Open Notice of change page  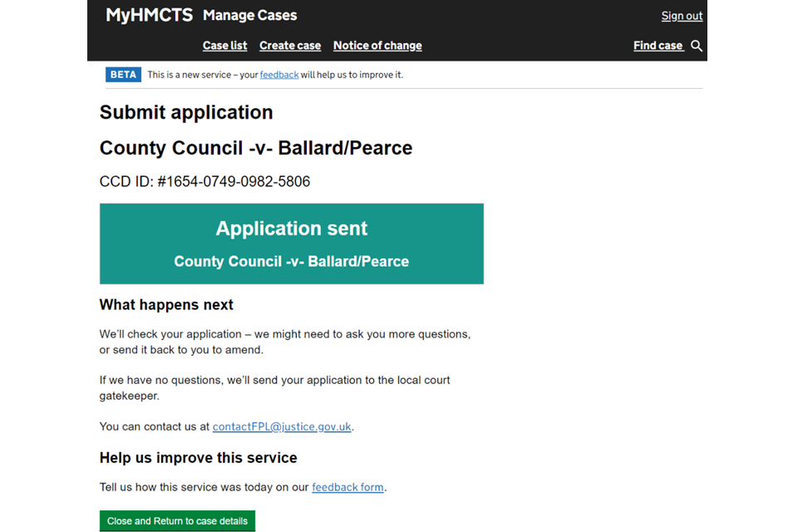(377, 46)
